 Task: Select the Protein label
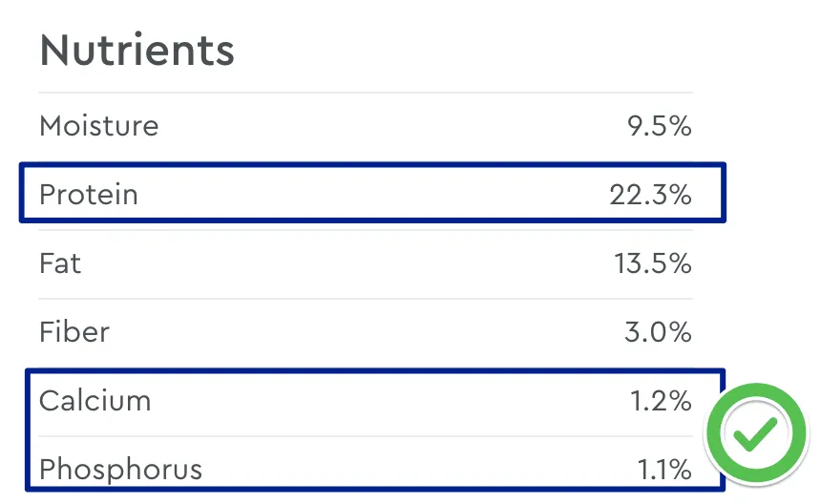coord(89,195)
